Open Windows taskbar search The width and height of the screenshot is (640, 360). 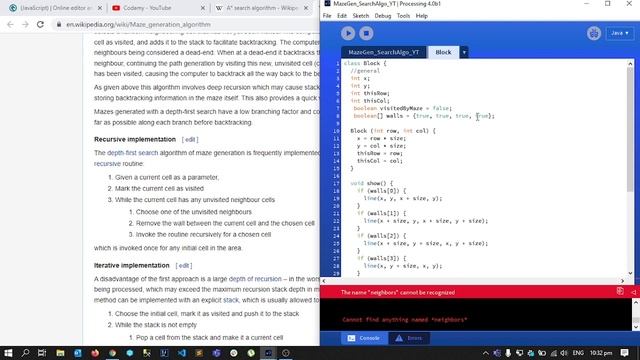25,353
